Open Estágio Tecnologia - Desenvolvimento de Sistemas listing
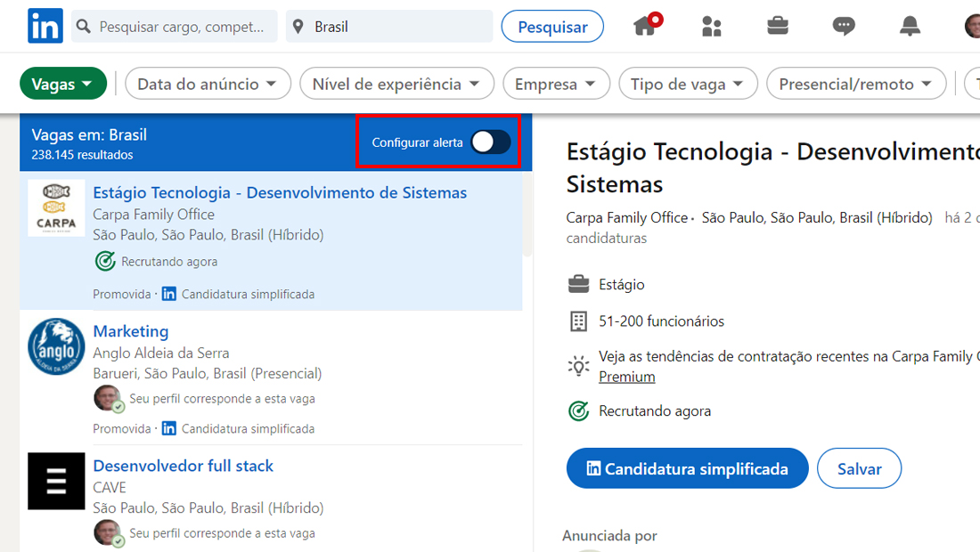The height and width of the screenshot is (552, 980). click(x=280, y=192)
